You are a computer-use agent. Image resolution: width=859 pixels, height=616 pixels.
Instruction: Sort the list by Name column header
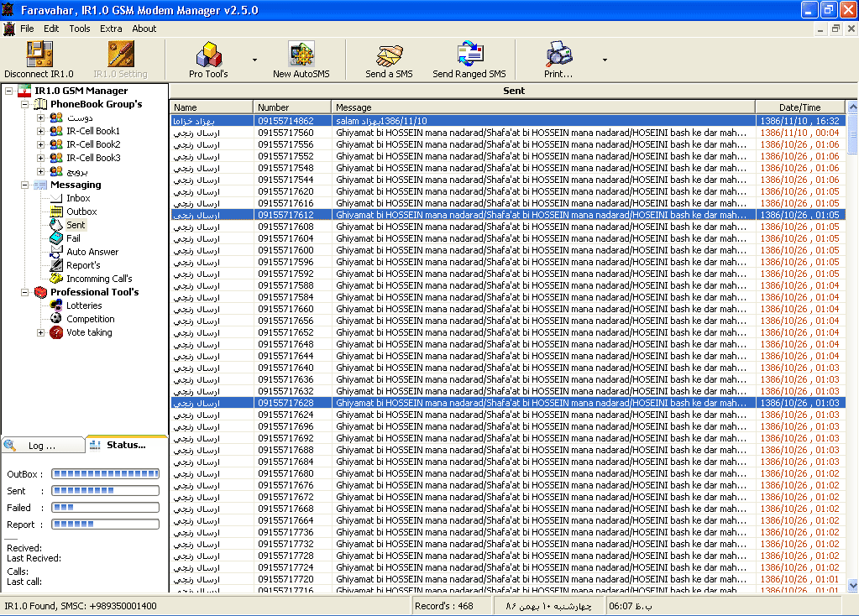212,107
